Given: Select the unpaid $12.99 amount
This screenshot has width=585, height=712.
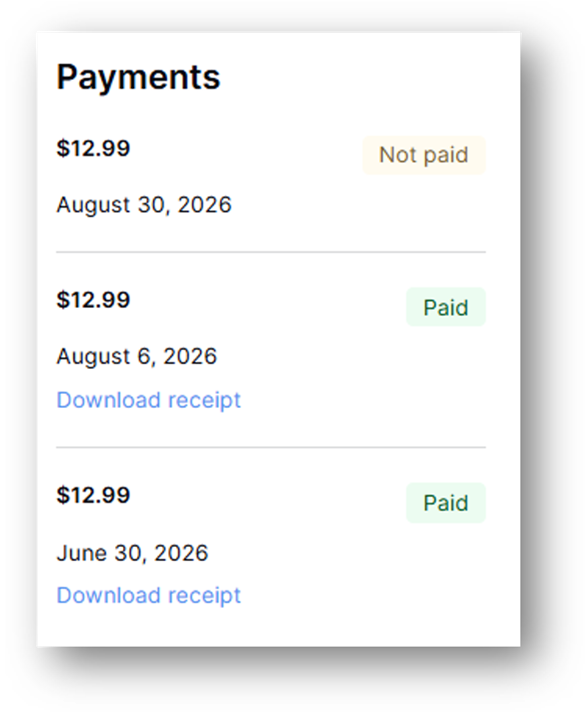Looking at the screenshot, I should [x=93, y=148].
